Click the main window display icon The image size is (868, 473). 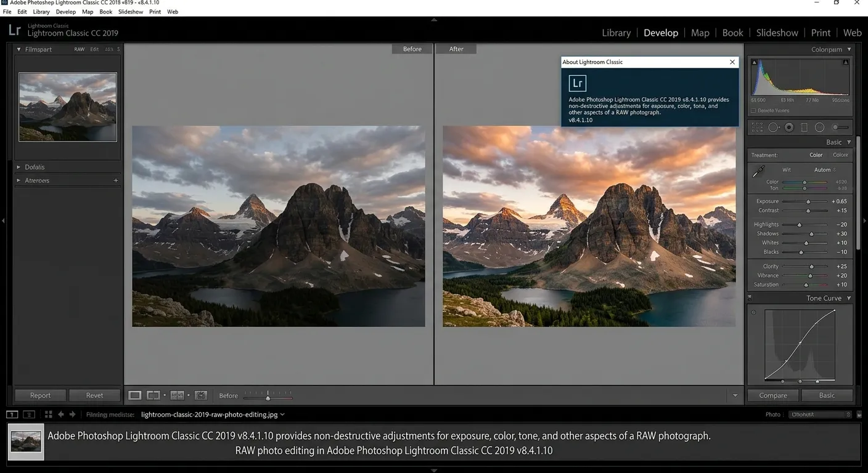point(12,414)
